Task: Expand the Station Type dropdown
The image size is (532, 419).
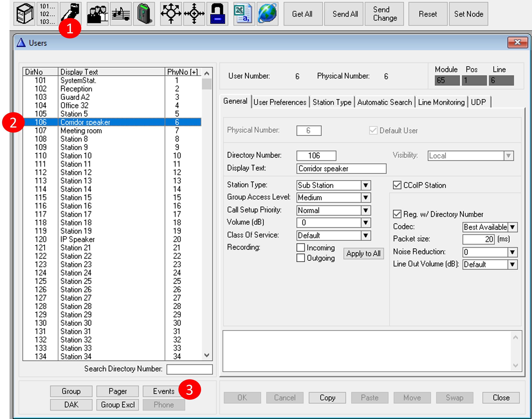Action: click(x=366, y=185)
